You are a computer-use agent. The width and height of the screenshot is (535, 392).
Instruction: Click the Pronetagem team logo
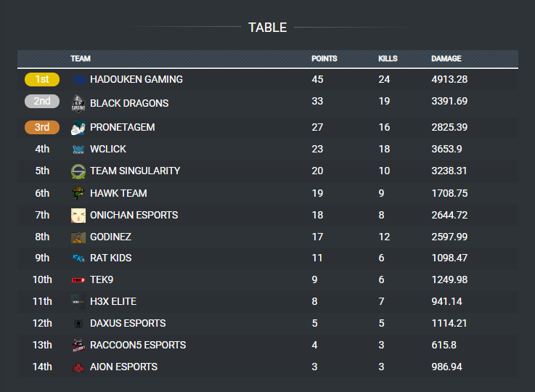click(78, 128)
